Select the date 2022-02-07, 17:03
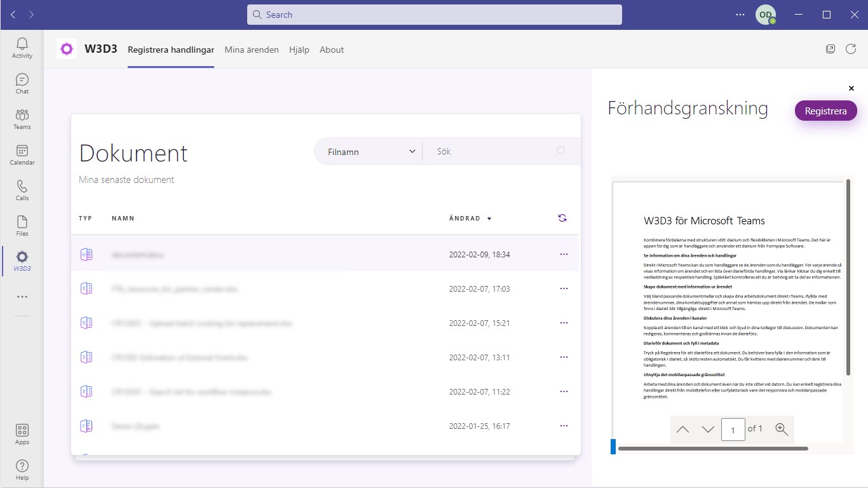Screen dimensions: 868x488 point(480,289)
